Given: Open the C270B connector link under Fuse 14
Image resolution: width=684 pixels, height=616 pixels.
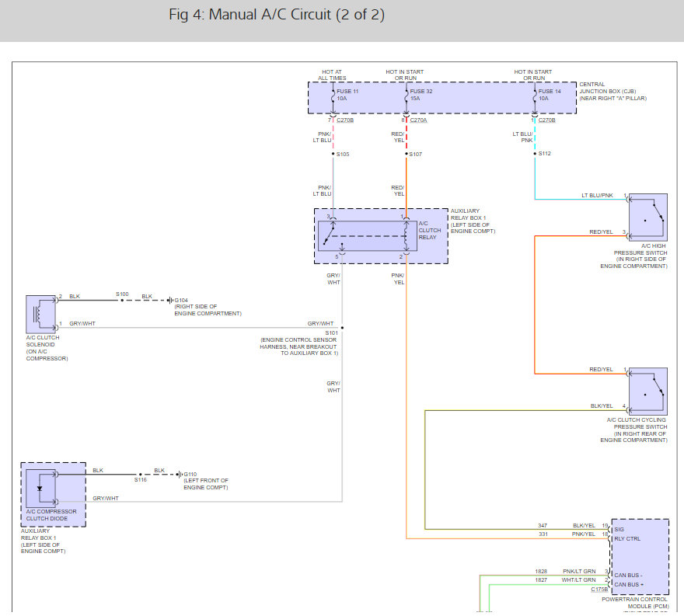Looking at the screenshot, I should [546, 120].
